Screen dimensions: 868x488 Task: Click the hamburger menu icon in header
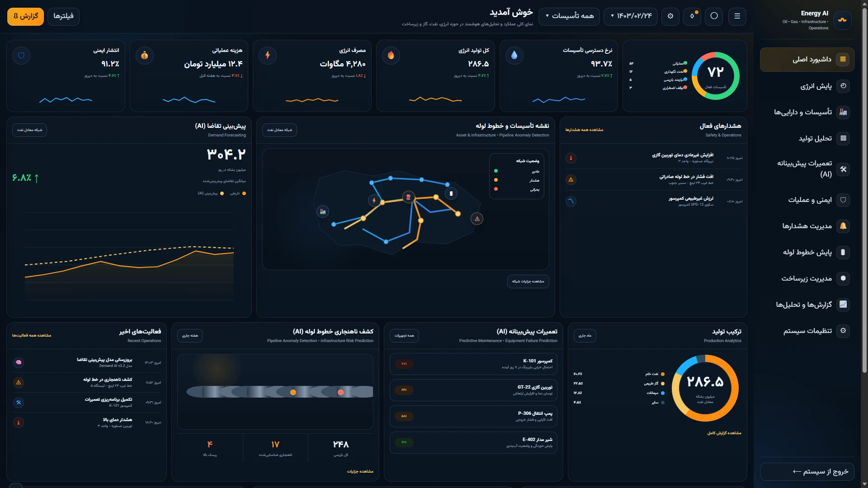(737, 16)
